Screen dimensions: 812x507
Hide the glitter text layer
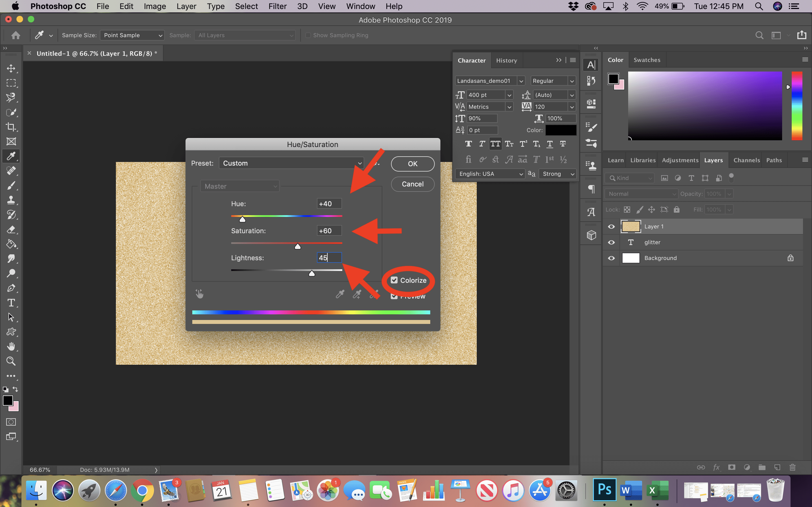pyautogui.click(x=611, y=243)
